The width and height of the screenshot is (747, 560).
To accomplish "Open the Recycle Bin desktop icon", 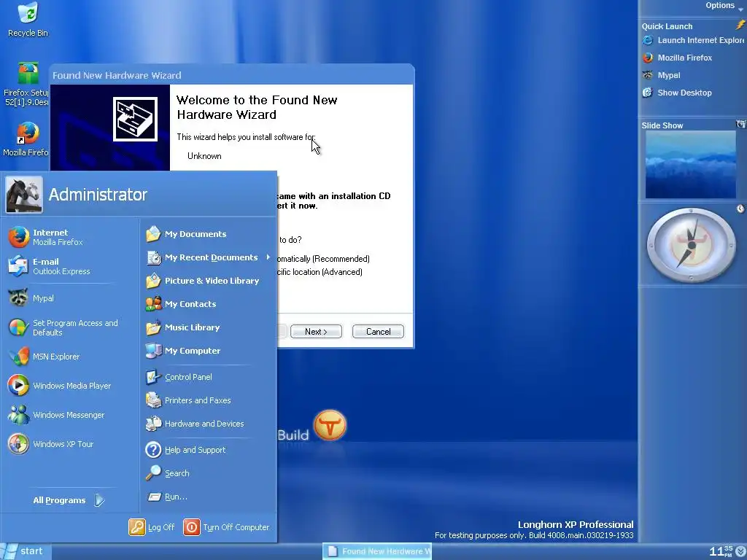I will pos(28,20).
